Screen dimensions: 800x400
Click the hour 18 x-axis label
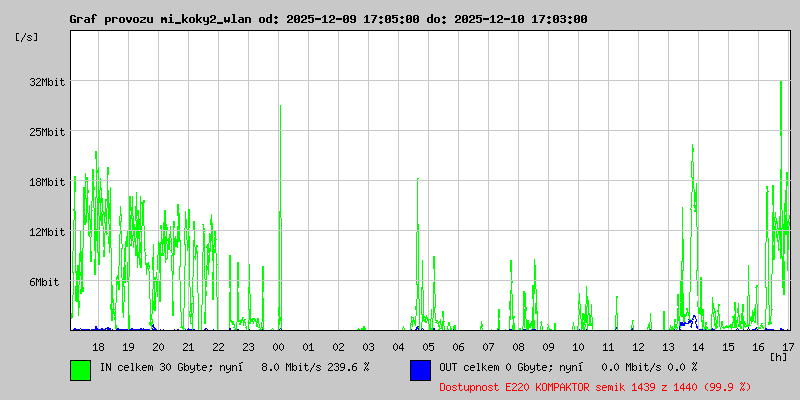(98, 347)
